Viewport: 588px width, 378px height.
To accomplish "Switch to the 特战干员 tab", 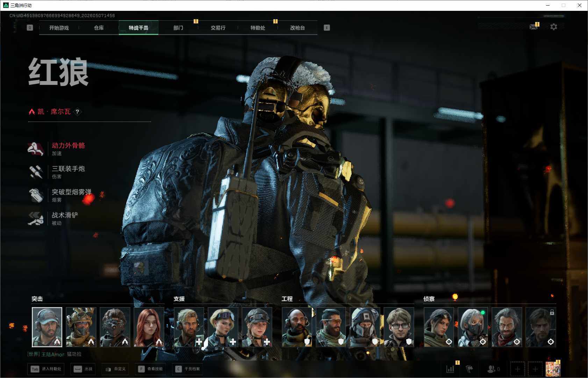I will click(x=138, y=28).
